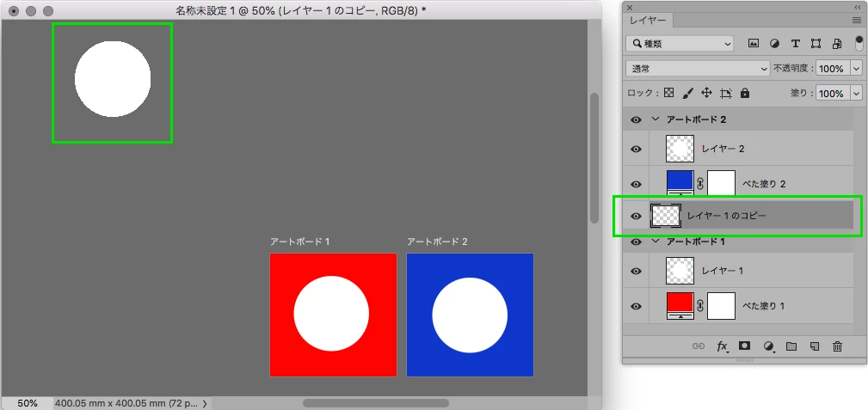Select the mask thumbnail of べた塗り 1

point(721,306)
